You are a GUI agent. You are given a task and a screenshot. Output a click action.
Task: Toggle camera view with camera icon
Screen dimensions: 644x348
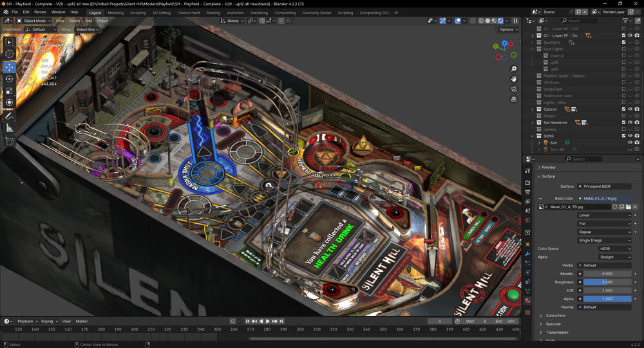click(513, 89)
